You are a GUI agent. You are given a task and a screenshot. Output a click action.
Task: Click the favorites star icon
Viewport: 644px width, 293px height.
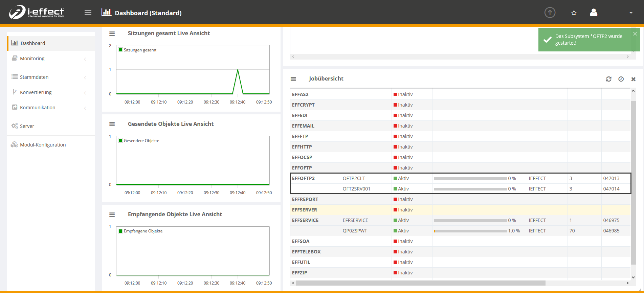tap(574, 13)
